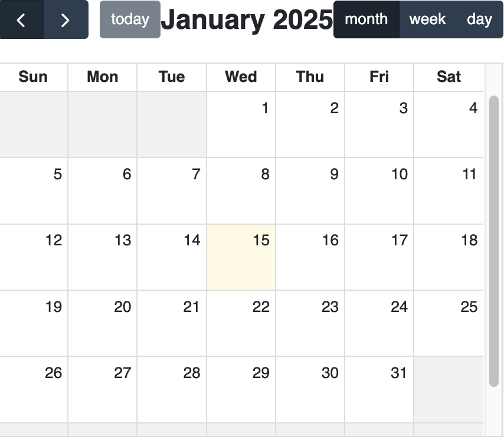Viewport: 504px width, 440px height.
Task: Click on date 9 in the calendar
Action: pos(334,174)
